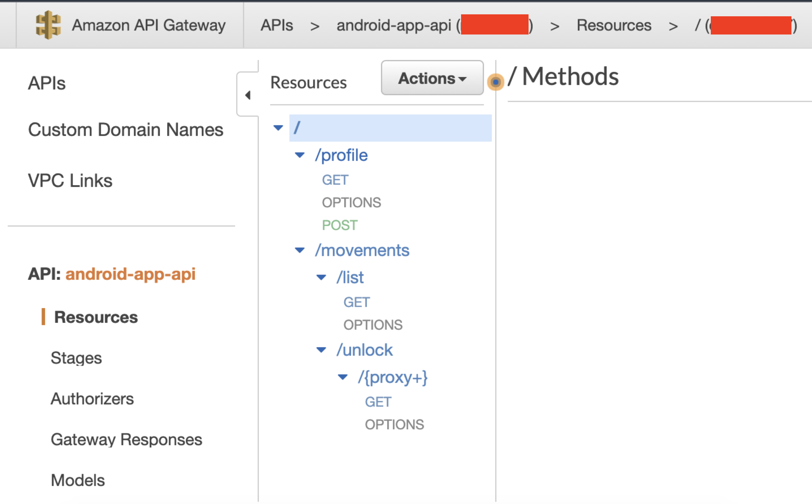Viewport: 812px width, 504px height.
Task: Click the Amazon API Gateway logo icon
Action: coord(48,25)
